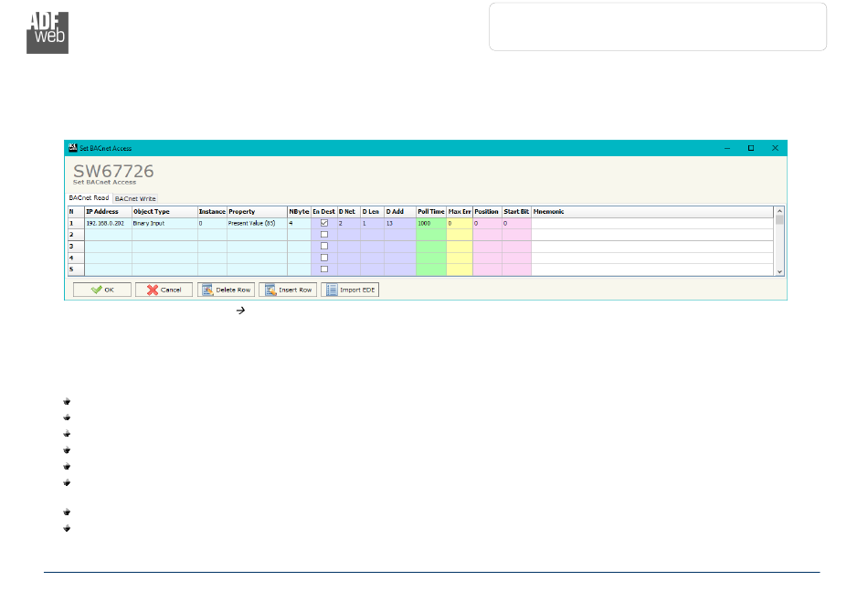Select the NByte value 4 in row 1
The height and width of the screenshot is (602, 868).
(299, 224)
